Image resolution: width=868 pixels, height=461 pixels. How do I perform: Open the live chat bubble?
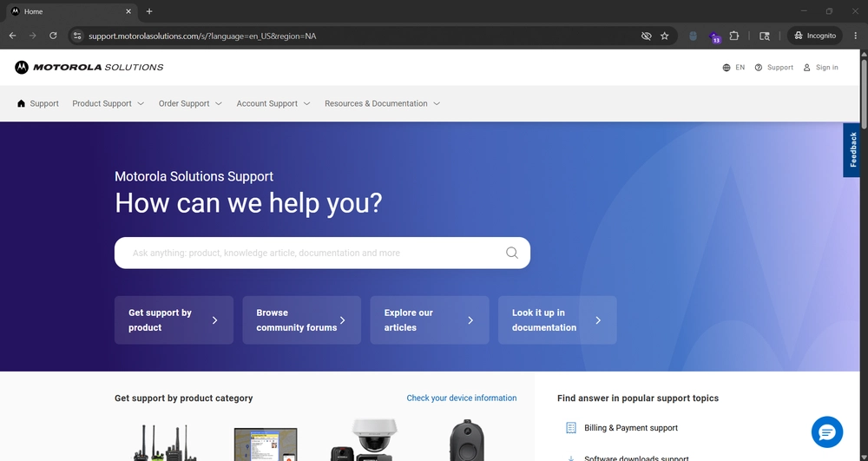[x=827, y=431]
